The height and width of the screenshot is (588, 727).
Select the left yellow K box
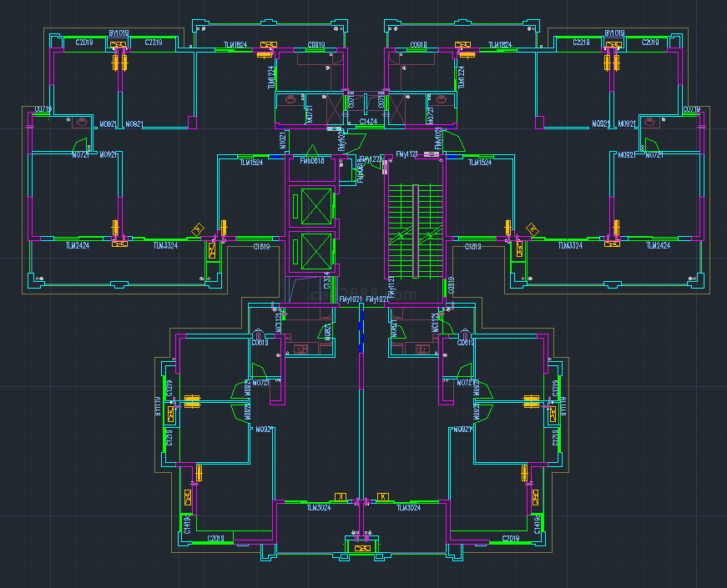[x=340, y=496]
